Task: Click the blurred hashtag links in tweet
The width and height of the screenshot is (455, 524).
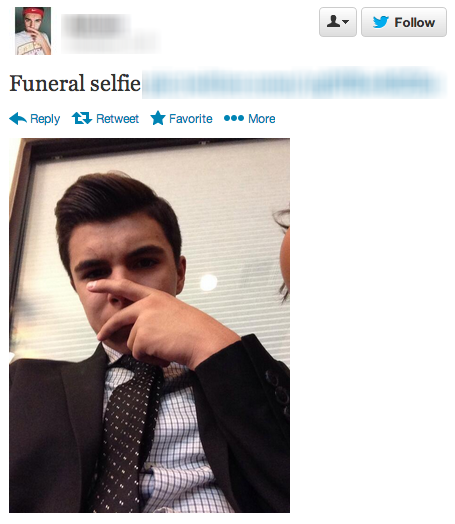Action: 294,83
